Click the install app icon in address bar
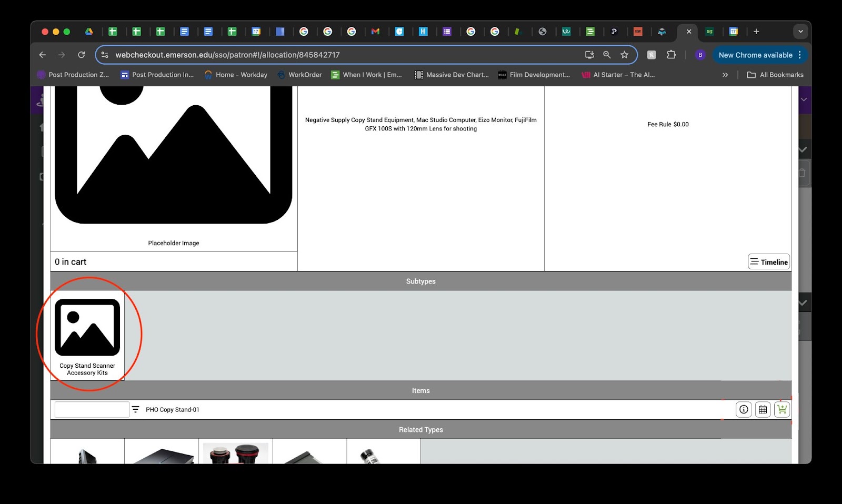This screenshot has height=504, width=842. pyautogui.click(x=589, y=55)
